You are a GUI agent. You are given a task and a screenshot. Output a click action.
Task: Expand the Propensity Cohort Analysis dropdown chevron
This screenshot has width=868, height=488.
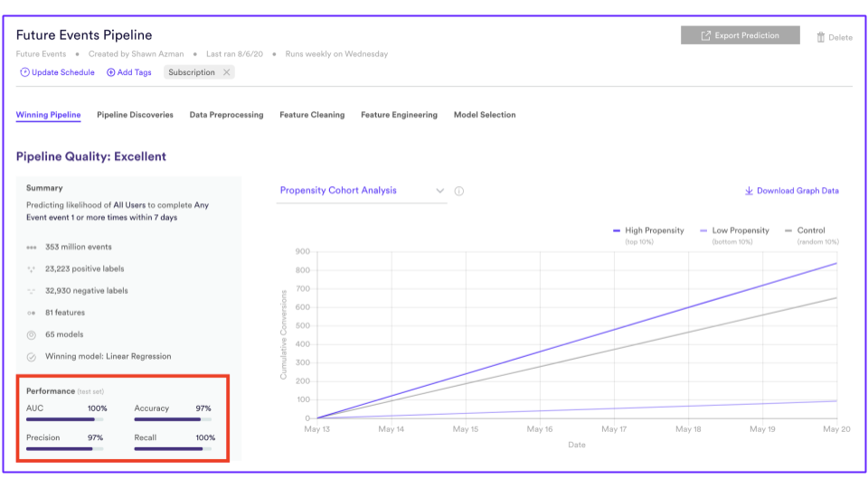click(x=439, y=191)
